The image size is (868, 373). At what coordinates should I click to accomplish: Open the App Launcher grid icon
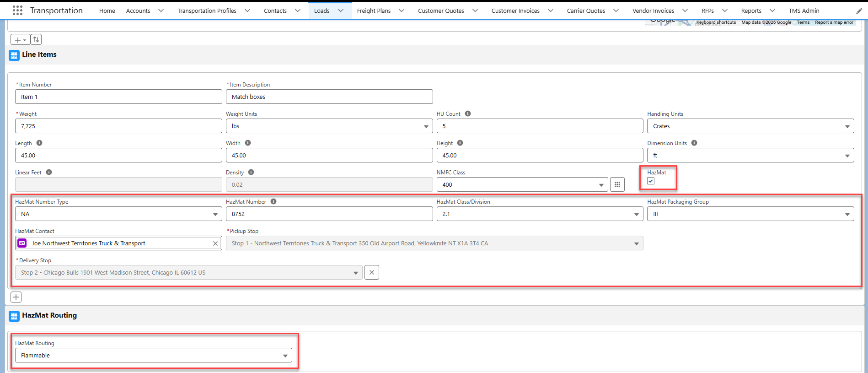17,10
